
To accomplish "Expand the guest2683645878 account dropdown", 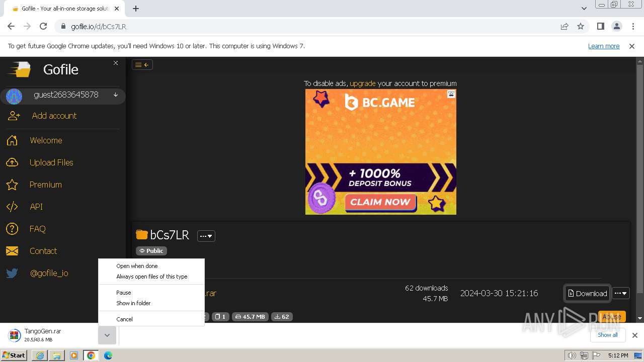I will click(116, 95).
